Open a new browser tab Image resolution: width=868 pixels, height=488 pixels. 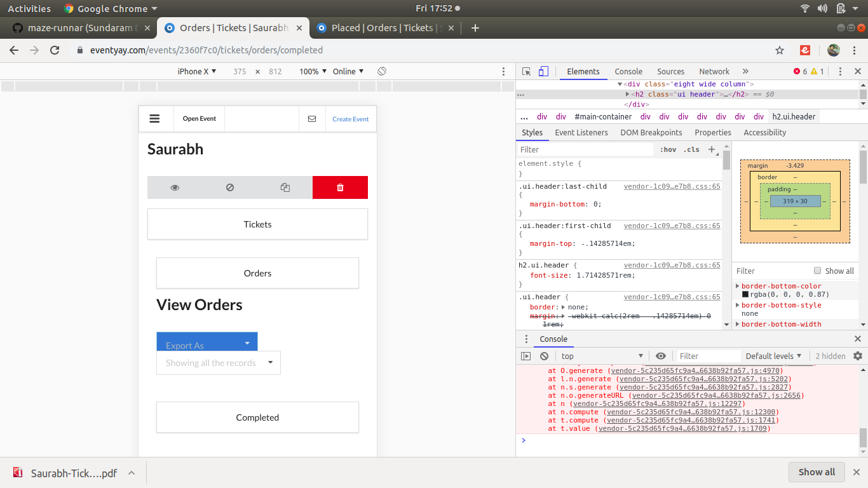(475, 28)
